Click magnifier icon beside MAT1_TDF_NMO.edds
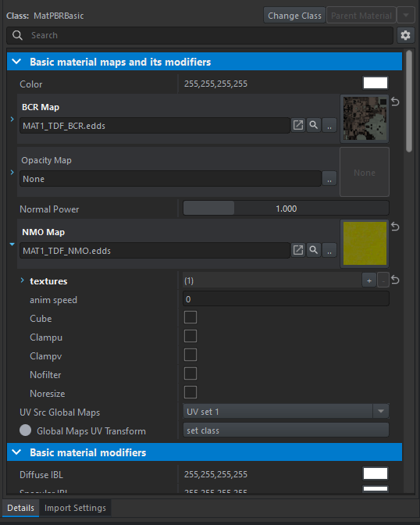The image size is (420, 525). (314, 251)
